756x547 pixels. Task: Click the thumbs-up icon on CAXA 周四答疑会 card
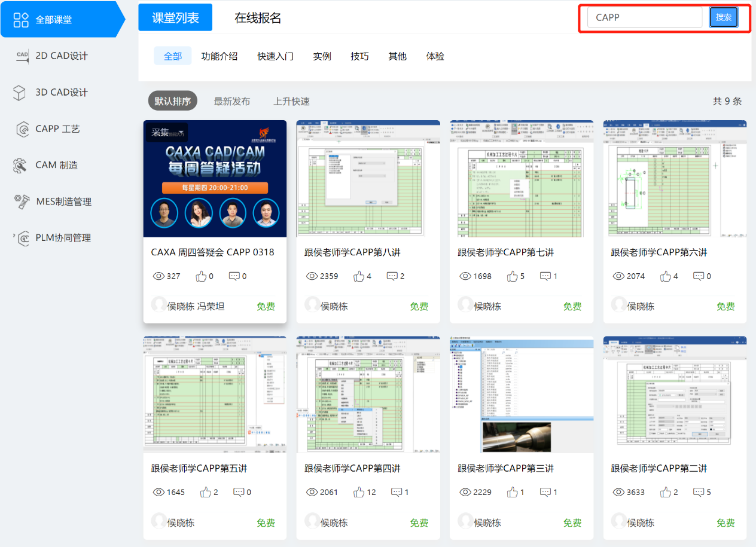[201, 276]
